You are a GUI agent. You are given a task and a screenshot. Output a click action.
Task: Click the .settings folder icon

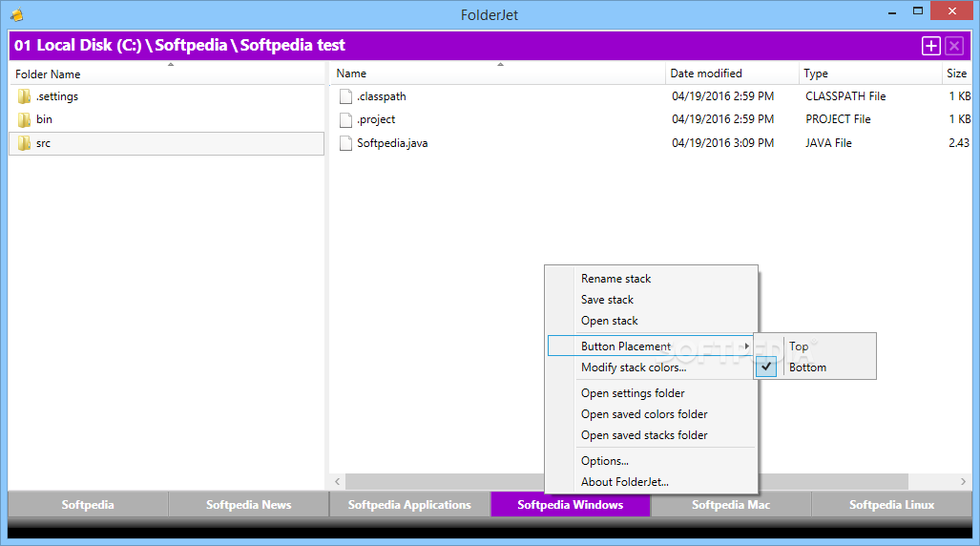point(25,96)
